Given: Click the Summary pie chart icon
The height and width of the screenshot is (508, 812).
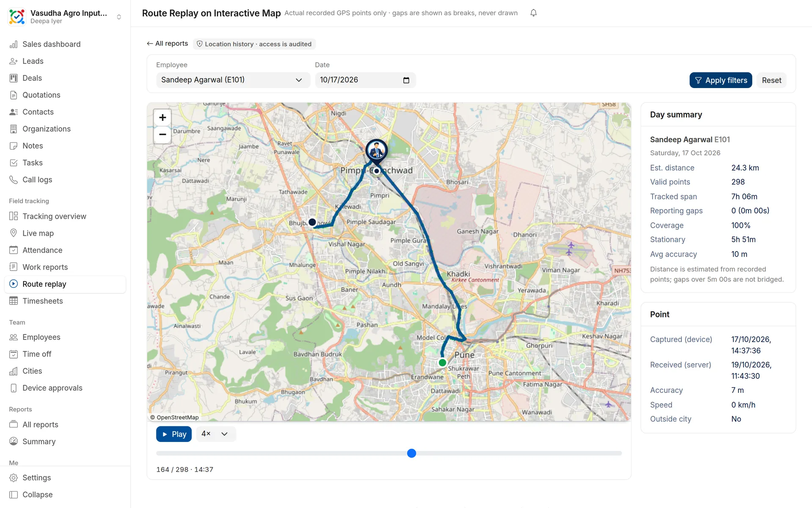Looking at the screenshot, I should coord(14,442).
